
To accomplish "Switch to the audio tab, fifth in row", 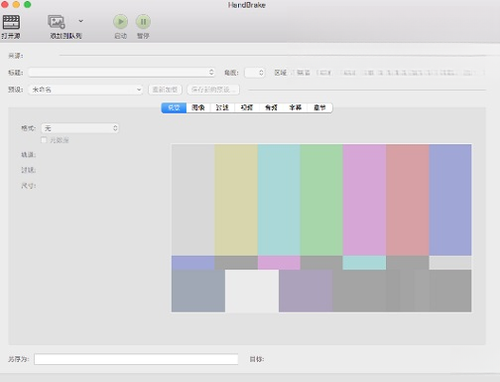I will [x=271, y=108].
